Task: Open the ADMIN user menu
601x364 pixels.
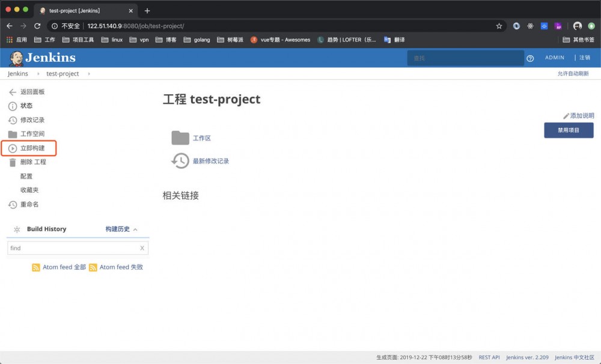Action: click(554, 57)
